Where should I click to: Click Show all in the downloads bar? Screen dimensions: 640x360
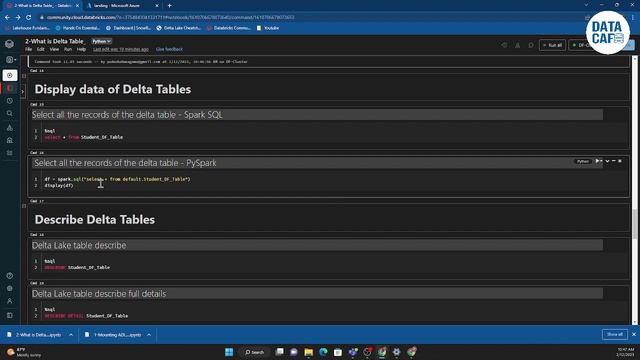point(614,334)
